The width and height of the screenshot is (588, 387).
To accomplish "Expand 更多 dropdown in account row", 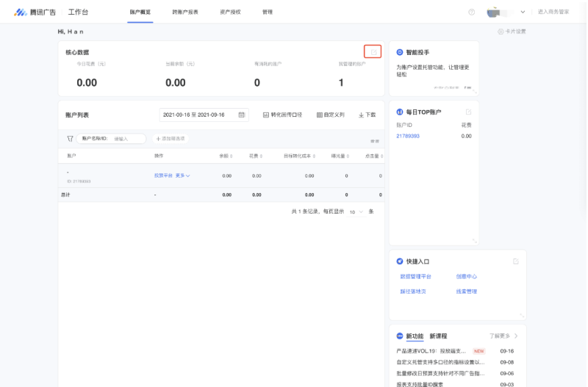I will pyautogui.click(x=182, y=176).
